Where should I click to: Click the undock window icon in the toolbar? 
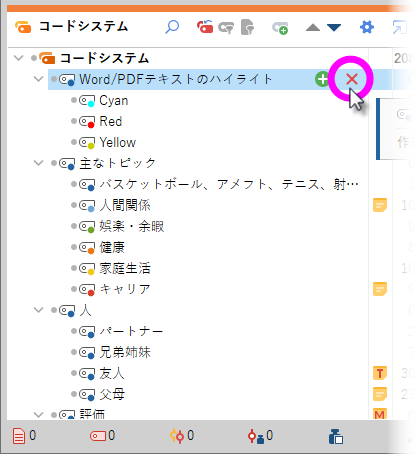(399, 27)
